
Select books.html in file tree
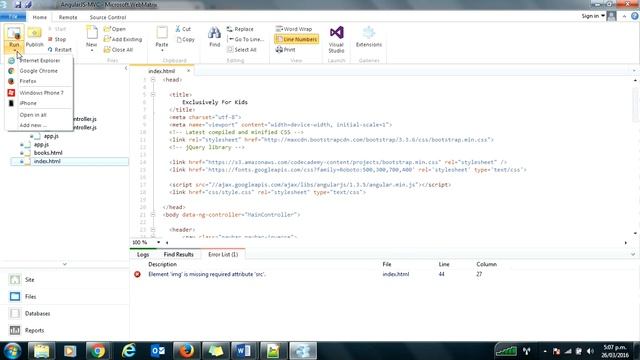click(x=48, y=153)
